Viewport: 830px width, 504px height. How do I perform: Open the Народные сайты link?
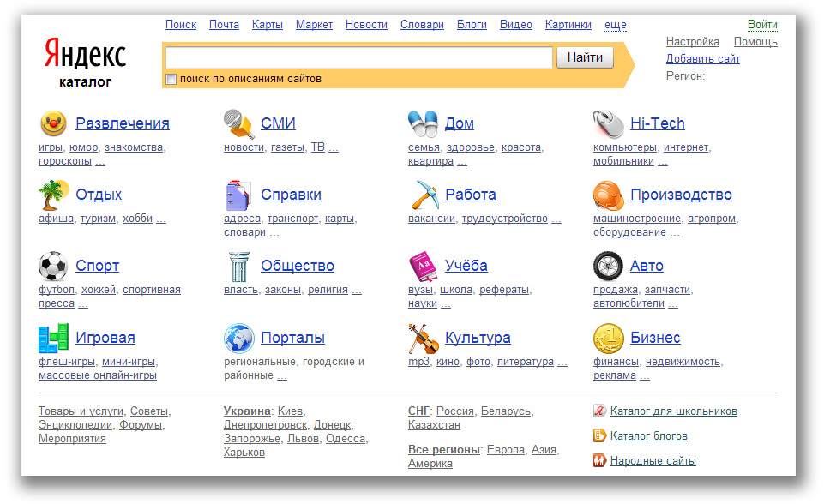pyautogui.click(x=653, y=460)
